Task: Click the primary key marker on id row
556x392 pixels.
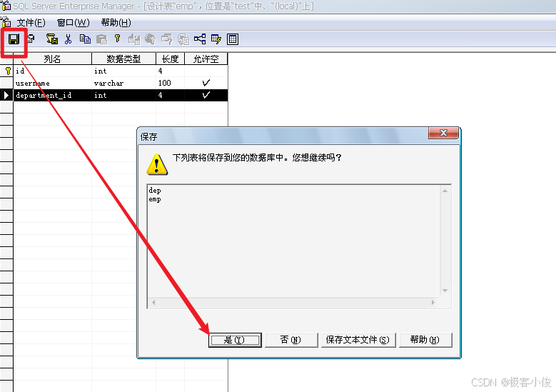Action: tap(8, 71)
